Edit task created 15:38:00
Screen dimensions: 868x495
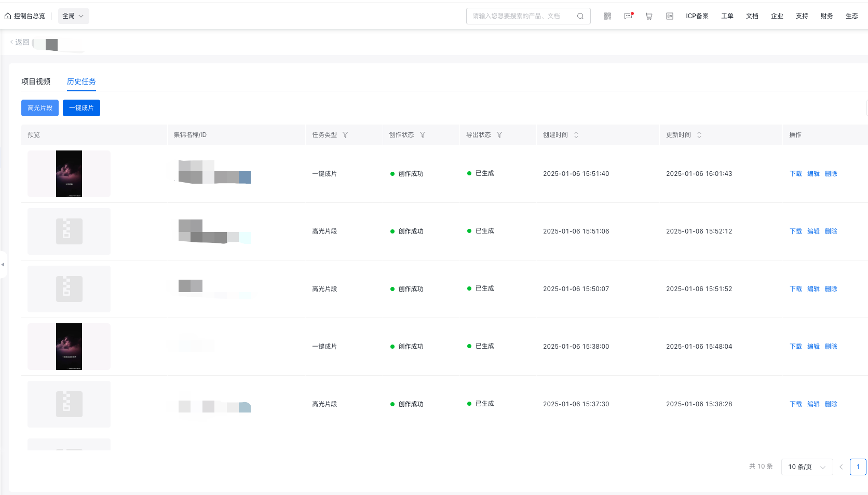coord(813,347)
